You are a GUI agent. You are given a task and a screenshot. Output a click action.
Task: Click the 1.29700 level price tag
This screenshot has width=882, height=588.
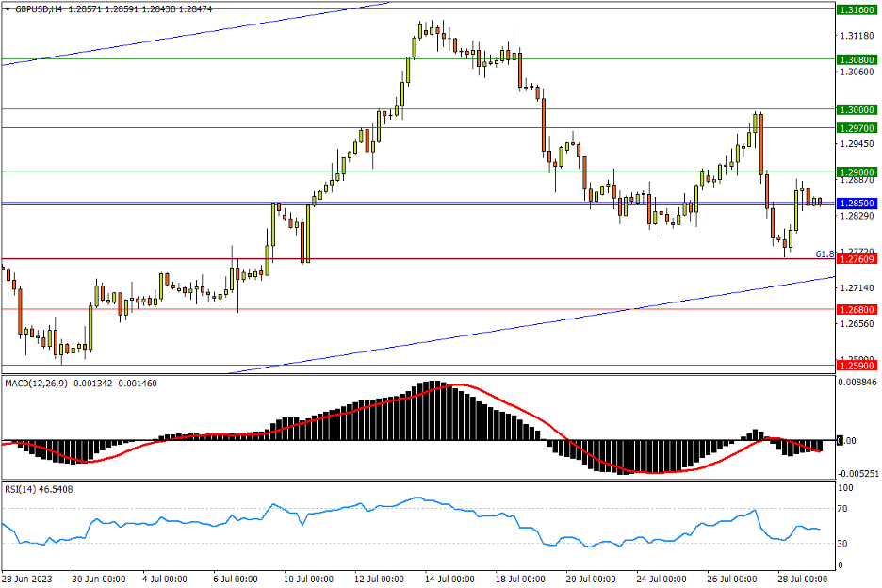point(857,127)
